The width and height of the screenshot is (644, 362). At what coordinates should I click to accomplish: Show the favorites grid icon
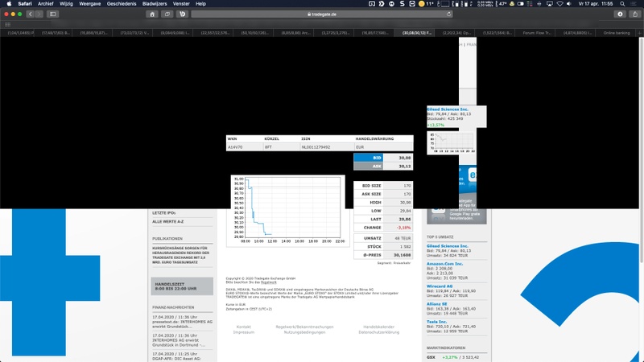tap(7, 25)
